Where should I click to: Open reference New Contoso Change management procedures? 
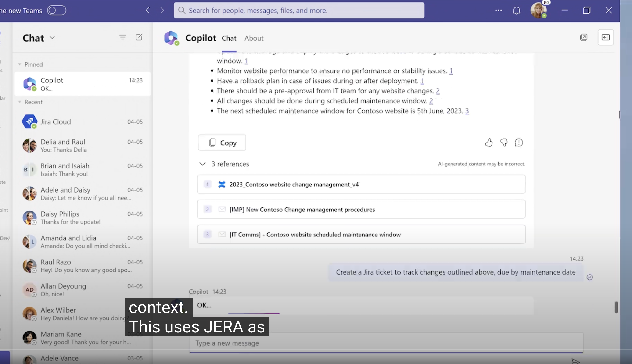(x=361, y=209)
